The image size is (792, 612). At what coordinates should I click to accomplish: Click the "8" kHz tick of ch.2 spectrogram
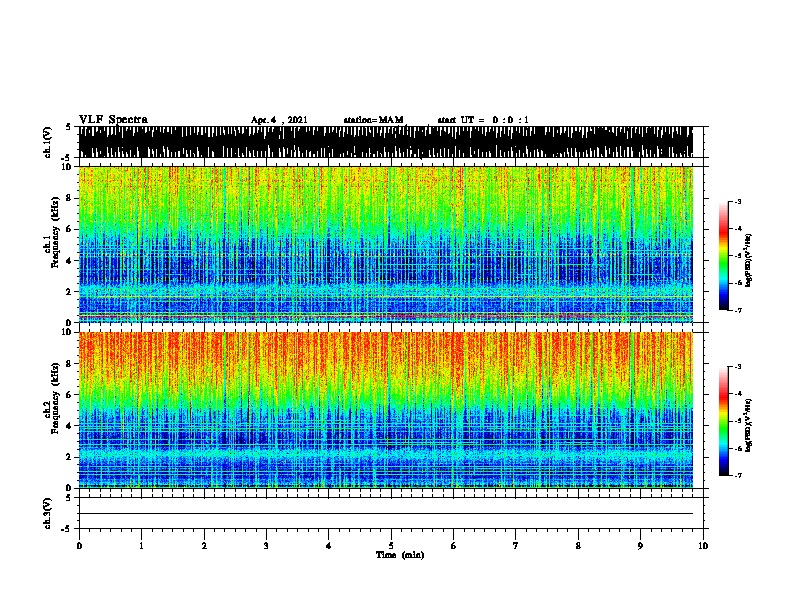[x=69, y=364]
